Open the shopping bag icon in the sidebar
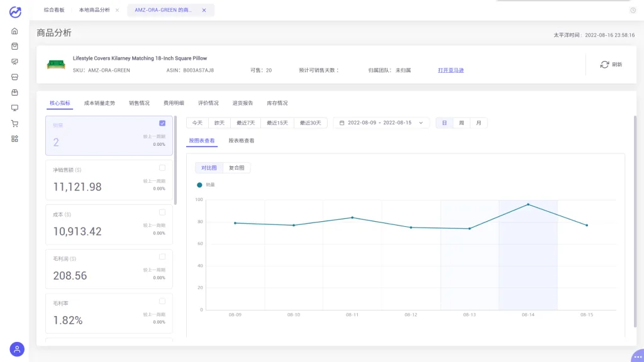This screenshot has height=362, width=644. 15,47
